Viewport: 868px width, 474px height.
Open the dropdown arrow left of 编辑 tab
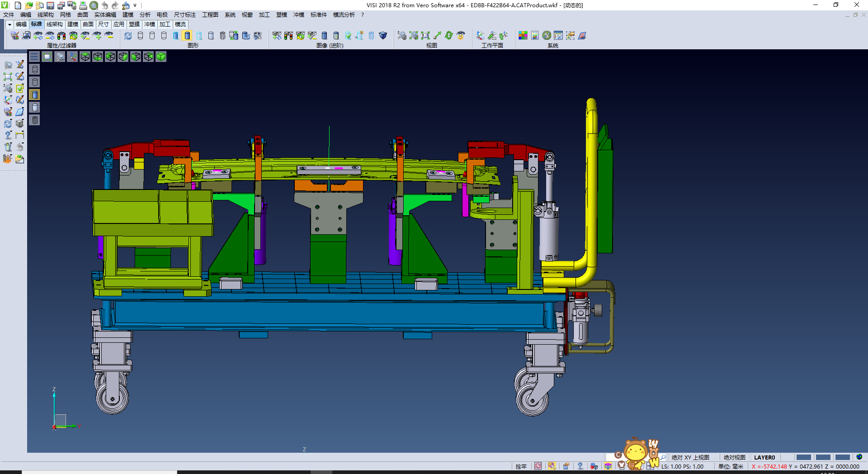[9, 24]
